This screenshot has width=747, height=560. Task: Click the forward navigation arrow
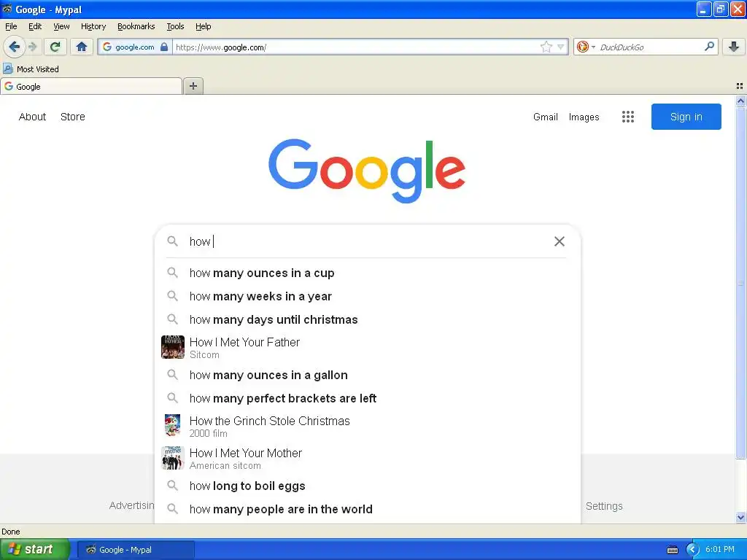coord(32,47)
